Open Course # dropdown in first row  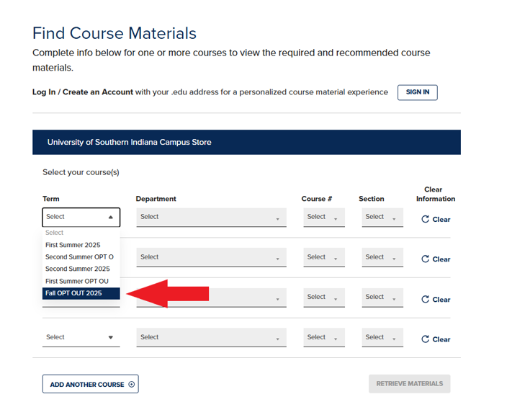click(x=323, y=217)
